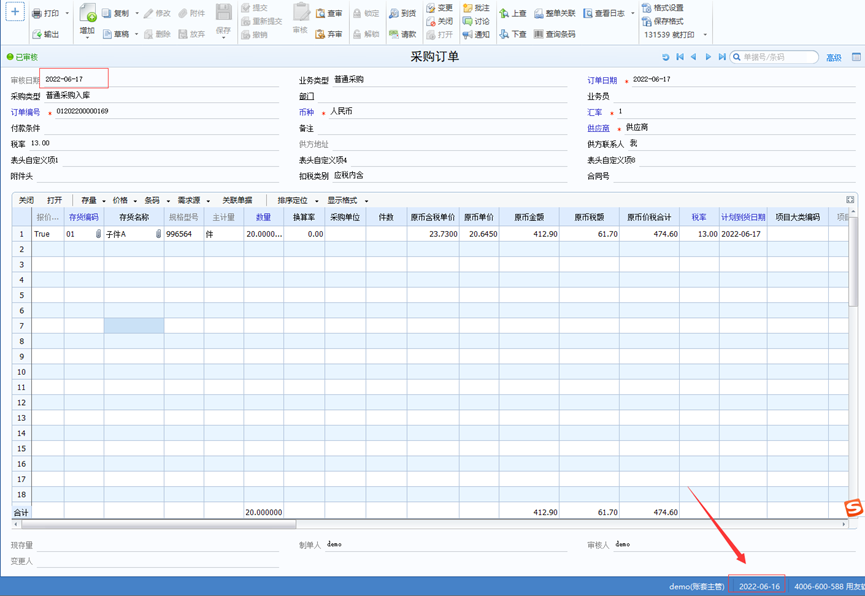Go to the next record arrow

708,57
